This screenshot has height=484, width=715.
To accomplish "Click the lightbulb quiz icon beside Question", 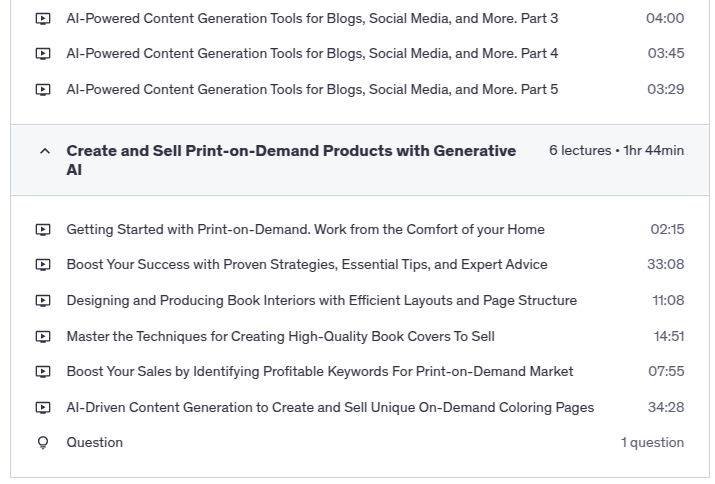I will pos(43,443).
